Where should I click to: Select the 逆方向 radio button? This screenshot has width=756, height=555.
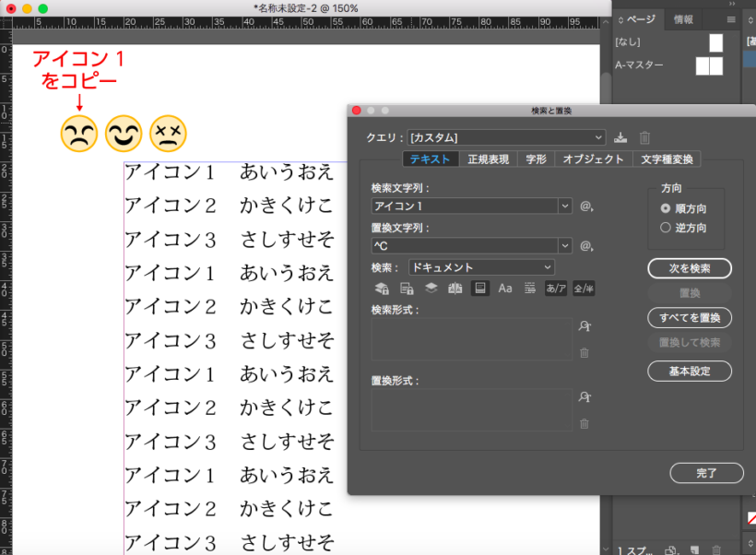pos(666,228)
